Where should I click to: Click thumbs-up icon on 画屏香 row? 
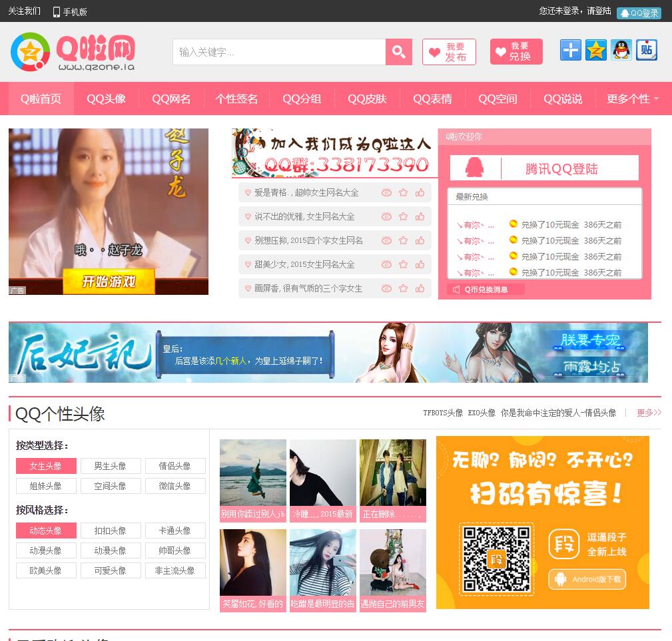(x=420, y=289)
